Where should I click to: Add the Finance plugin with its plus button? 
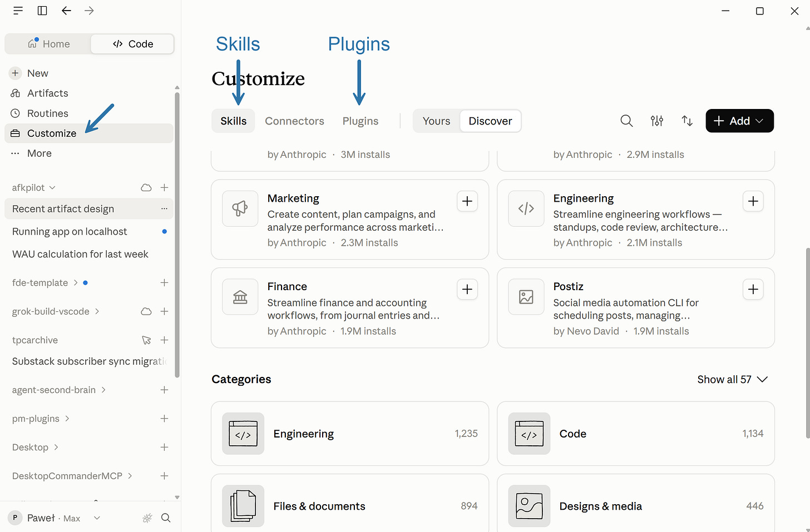(x=467, y=289)
